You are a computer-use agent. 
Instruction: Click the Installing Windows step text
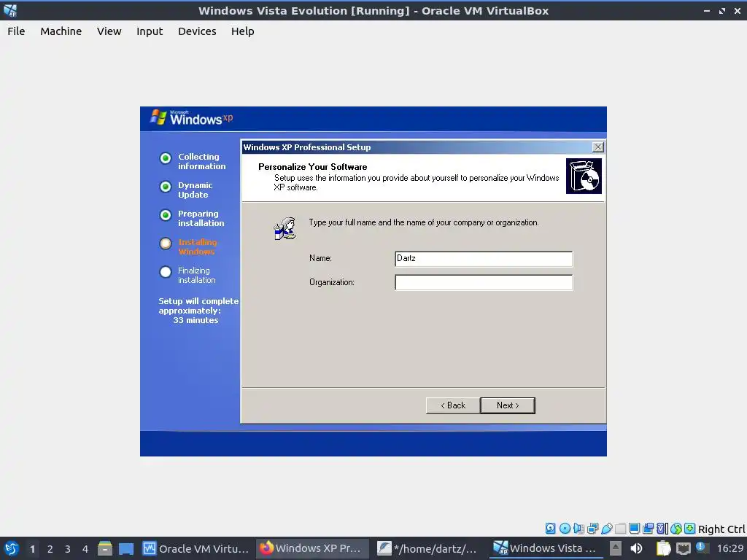click(198, 246)
